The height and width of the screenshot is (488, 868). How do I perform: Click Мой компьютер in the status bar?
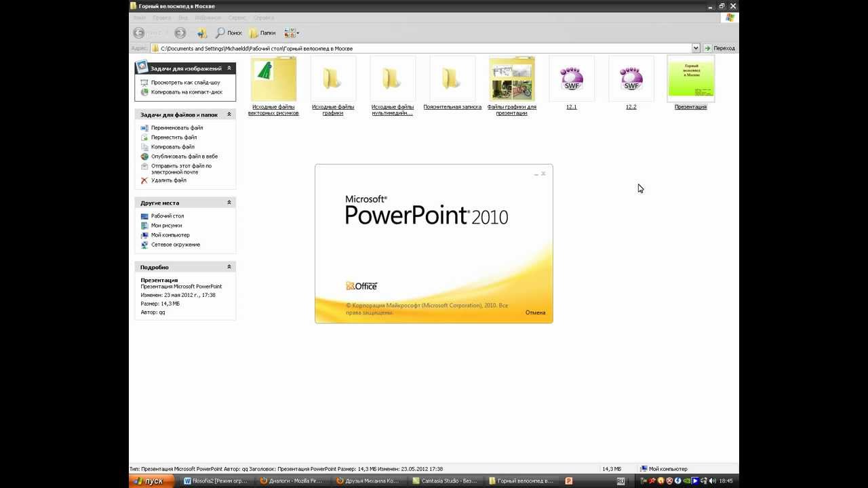(664, 469)
